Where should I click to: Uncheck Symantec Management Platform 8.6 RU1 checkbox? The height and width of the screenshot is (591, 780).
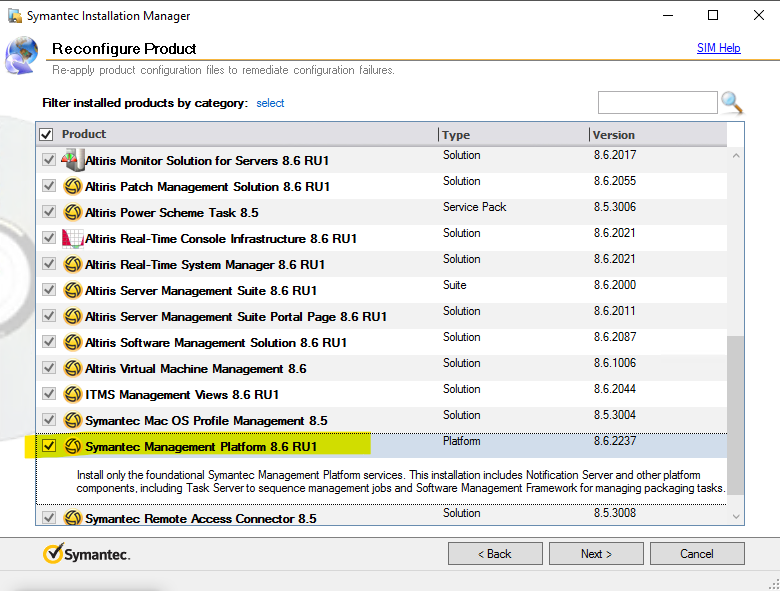coord(48,446)
